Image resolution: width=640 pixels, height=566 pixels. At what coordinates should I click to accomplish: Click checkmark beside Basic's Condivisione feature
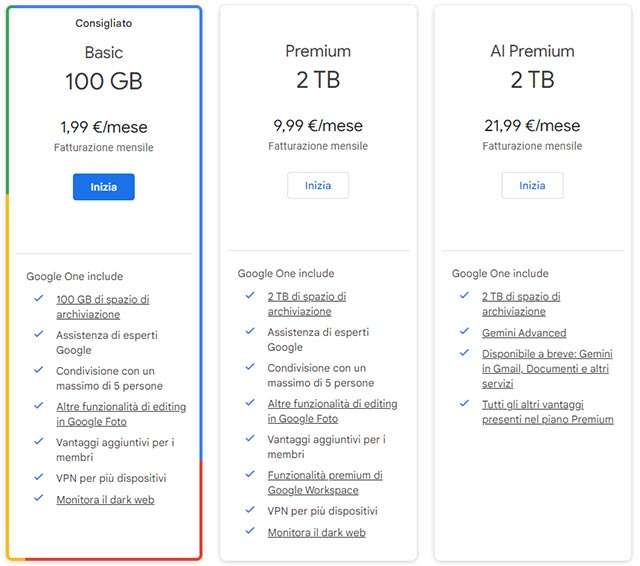click(38, 371)
